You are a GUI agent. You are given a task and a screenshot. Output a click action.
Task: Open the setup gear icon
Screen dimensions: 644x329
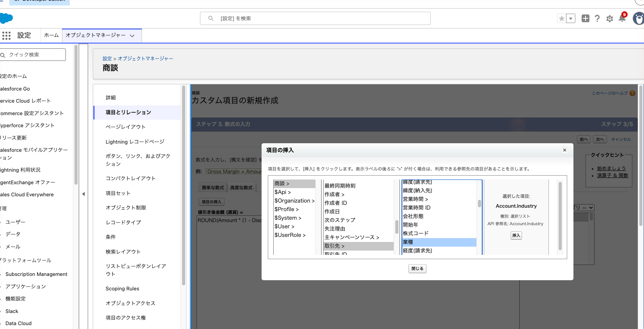(x=610, y=19)
